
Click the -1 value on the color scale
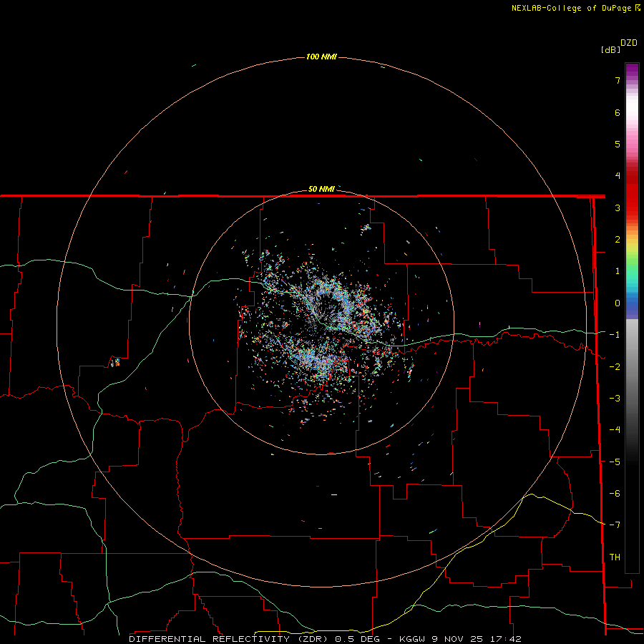tap(615, 335)
